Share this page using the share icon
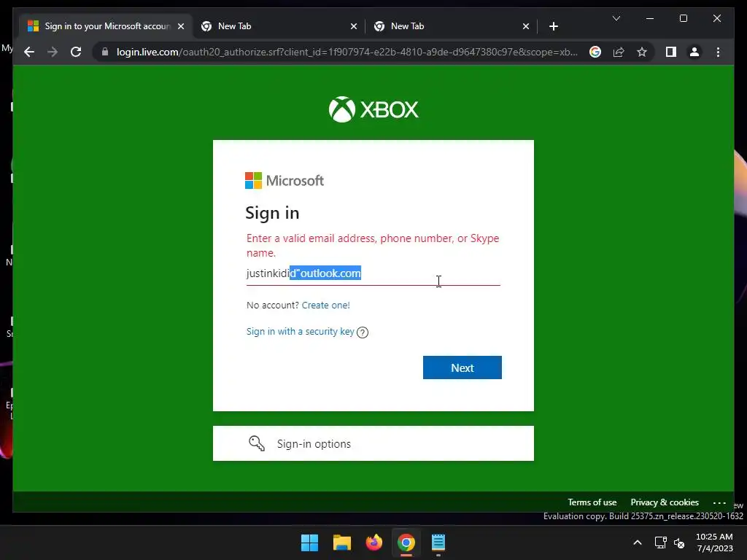 (619, 52)
